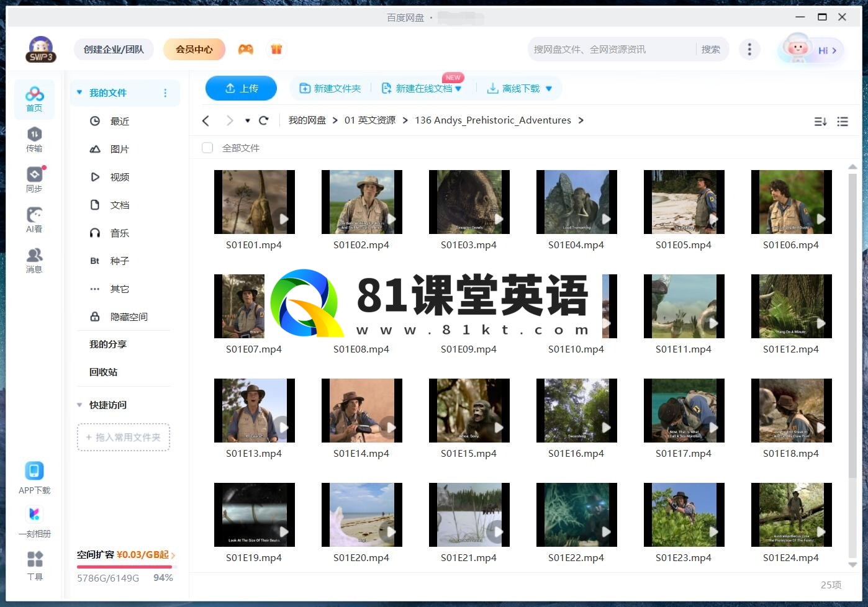This screenshot has width=868, height=607.
Task: Click the SVIP3 user avatar
Action: (41, 49)
